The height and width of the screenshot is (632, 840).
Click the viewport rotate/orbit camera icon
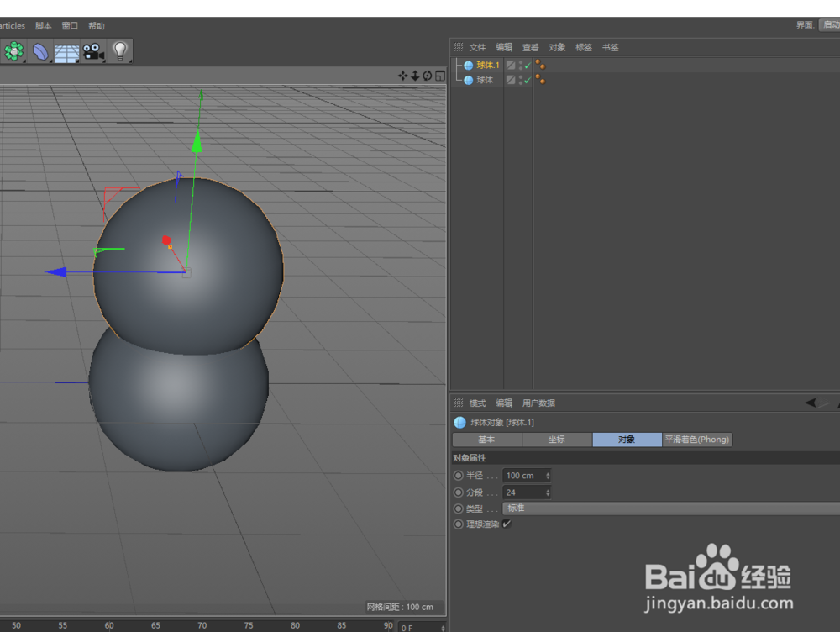click(x=427, y=76)
